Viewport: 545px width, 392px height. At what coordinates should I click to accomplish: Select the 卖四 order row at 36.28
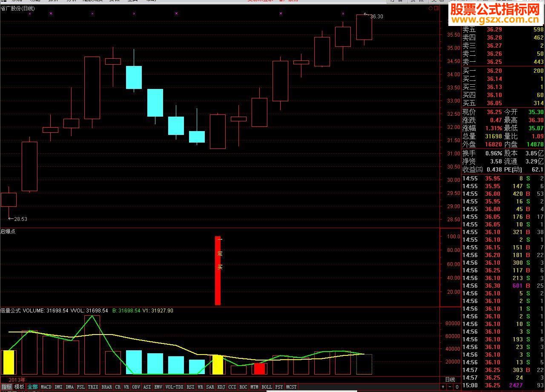click(503, 37)
